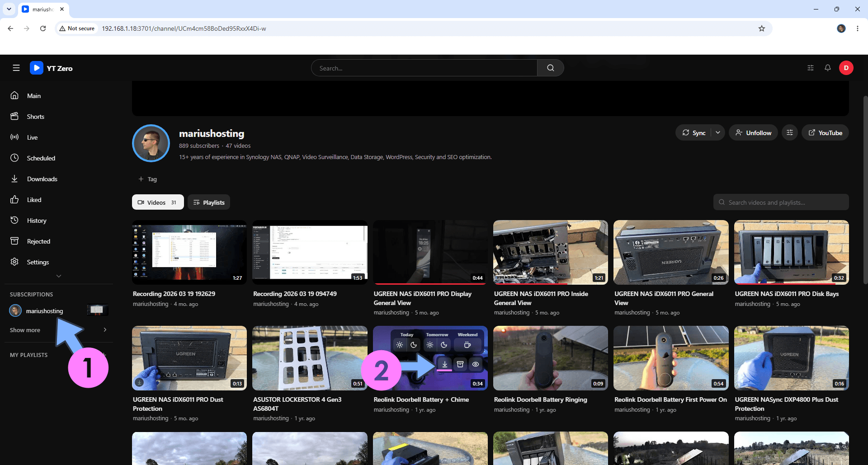Click the Sync channel button
Image resolution: width=868 pixels, height=465 pixels.
coord(693,133)
